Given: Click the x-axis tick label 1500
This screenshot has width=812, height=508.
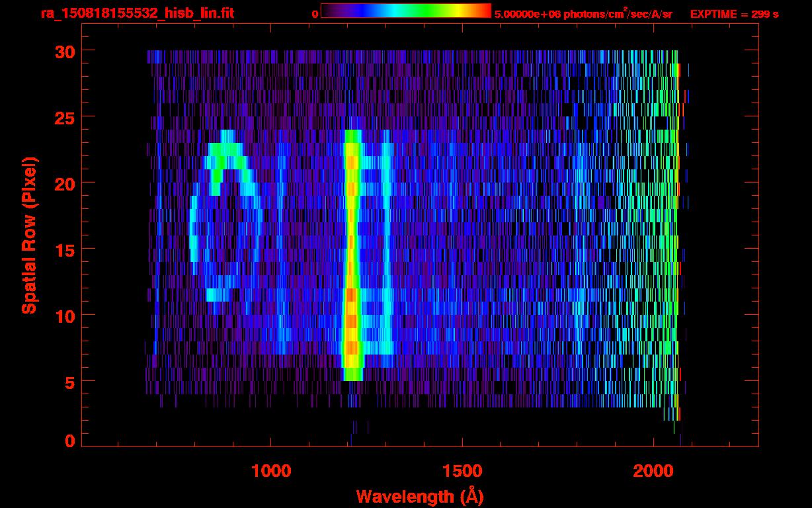Looking at the screenshot, I should pos(462,470).
